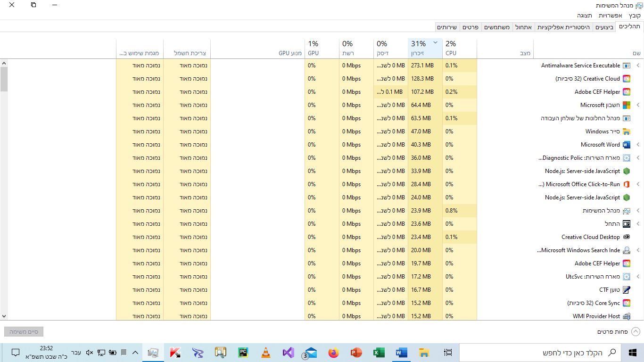Show hidden system tray icons chevron
Screen dimensions: 644x362
pyautogui.click(x=135, y=352)
